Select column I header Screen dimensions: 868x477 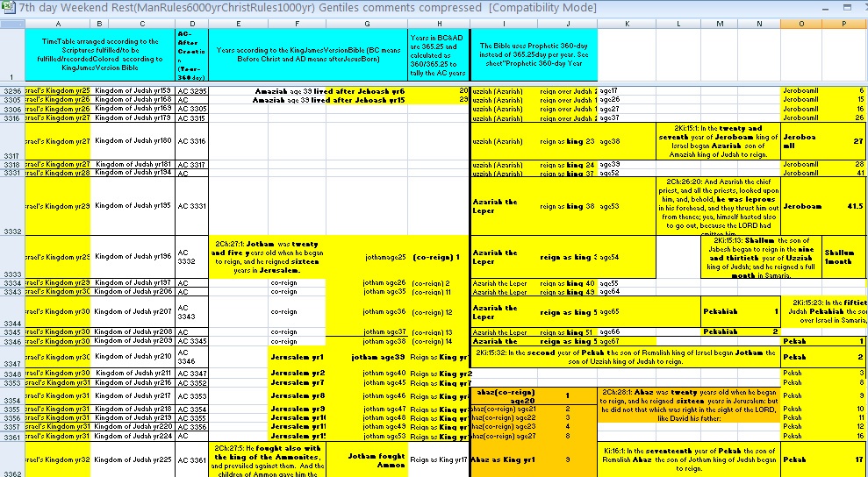tap(504, 24)
